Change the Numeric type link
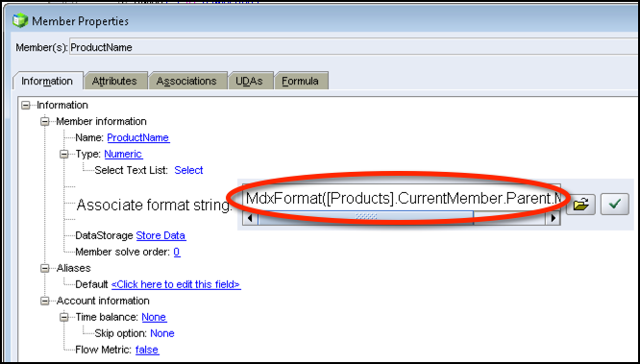640x364 pixels. click(x=123, y=154)
